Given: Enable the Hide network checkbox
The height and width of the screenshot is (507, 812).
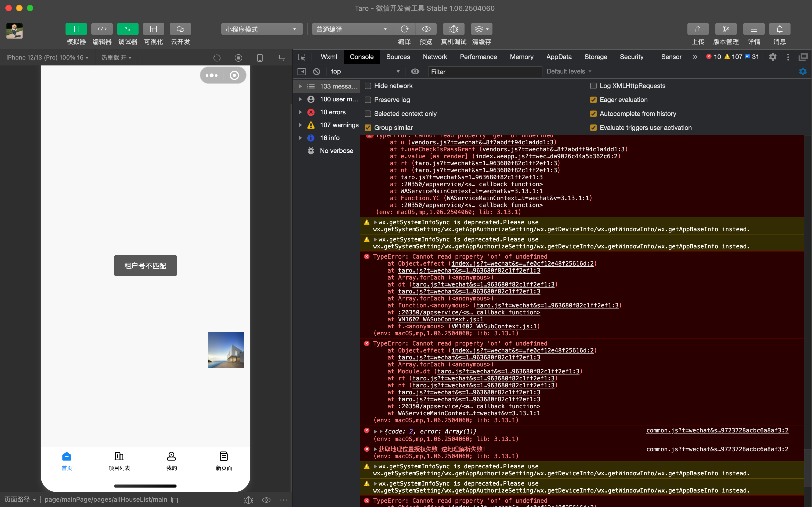Looking at the screenshot, I should pos(368,86).
